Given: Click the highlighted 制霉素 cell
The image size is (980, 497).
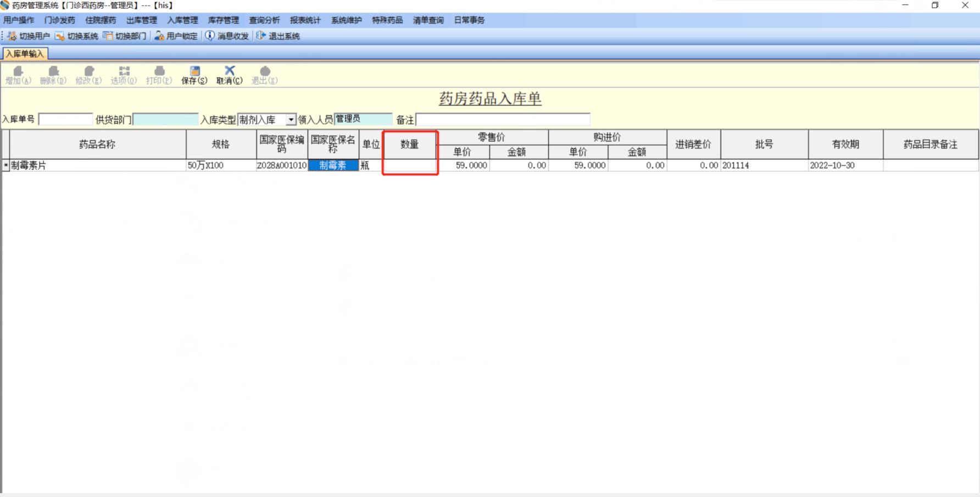Looking at the screenshot, I should coord(333,165).
